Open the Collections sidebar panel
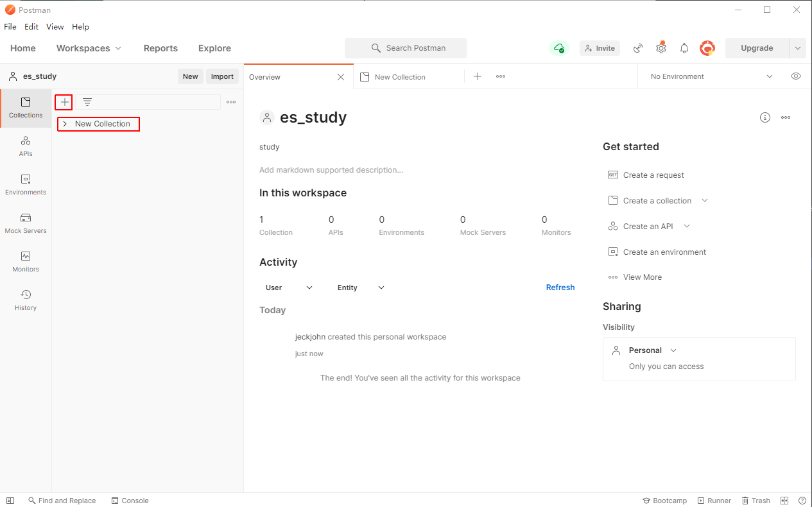This screenshot has width=812, height=507. pyautogui.click(x=26, y=108)
